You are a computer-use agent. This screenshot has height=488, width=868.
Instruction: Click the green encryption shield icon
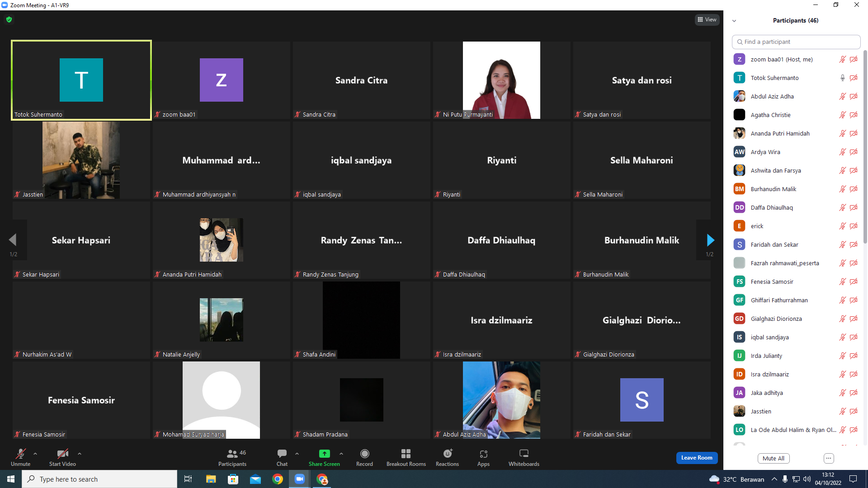[9, 19]
